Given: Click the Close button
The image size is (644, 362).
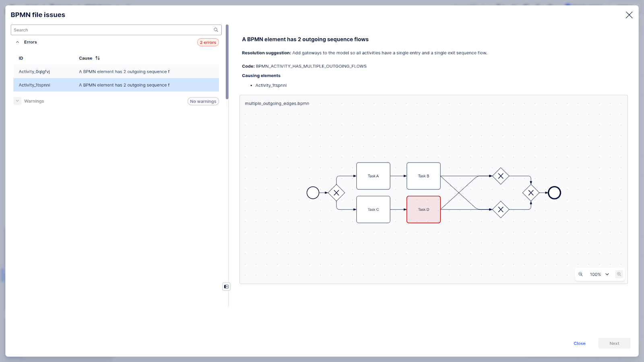Looking at the screenshot, I should pyautogui.click(x=579, y=343).
